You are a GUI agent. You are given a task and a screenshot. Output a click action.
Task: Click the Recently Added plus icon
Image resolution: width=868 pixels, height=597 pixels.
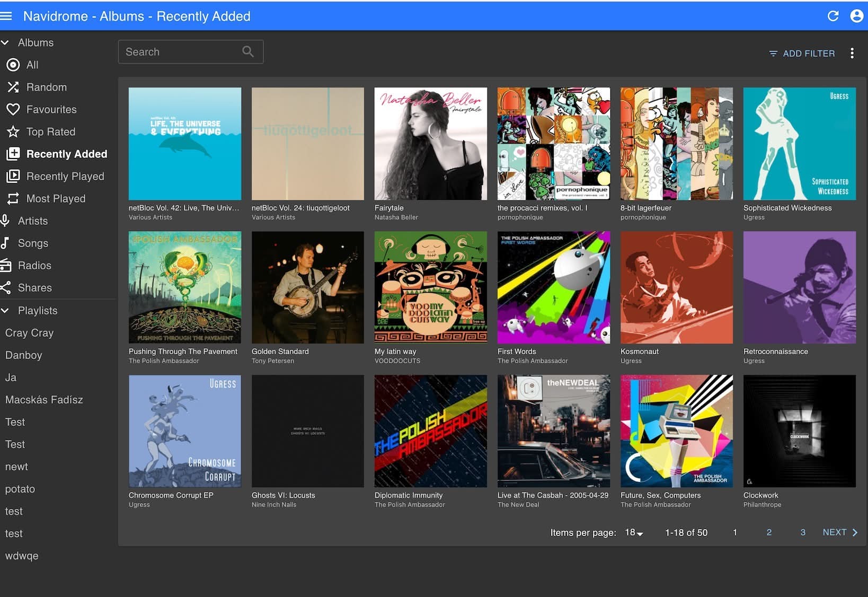[x=13, y=154]
